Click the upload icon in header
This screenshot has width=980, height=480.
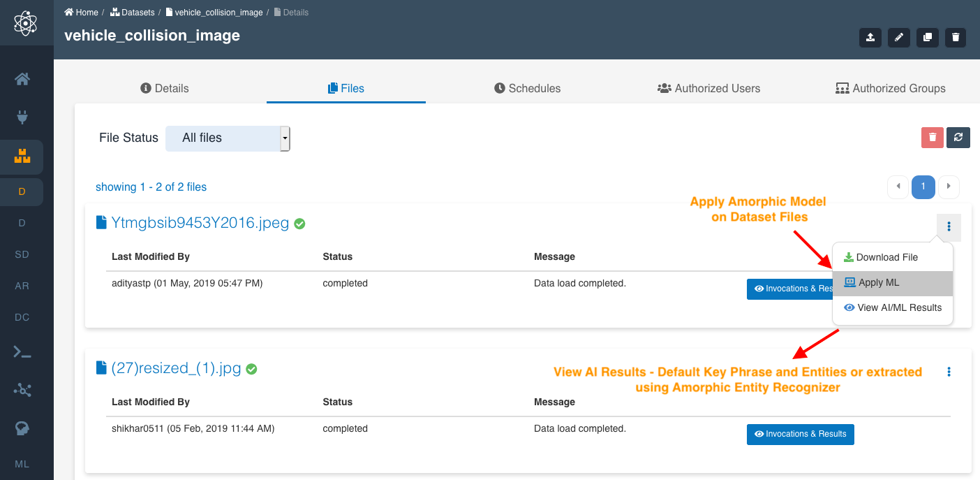tap(870, 38)
